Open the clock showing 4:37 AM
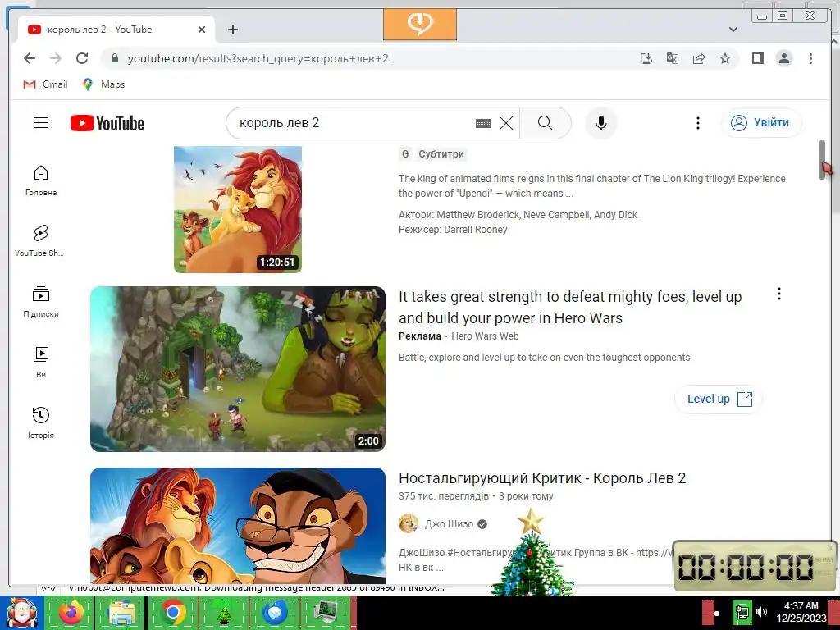Viewport: 840px width, 630px height. click(801, 612)
